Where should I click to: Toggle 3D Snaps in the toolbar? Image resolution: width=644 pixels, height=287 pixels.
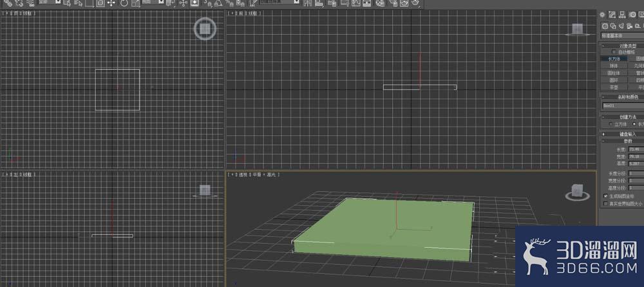tap(208, 3)
